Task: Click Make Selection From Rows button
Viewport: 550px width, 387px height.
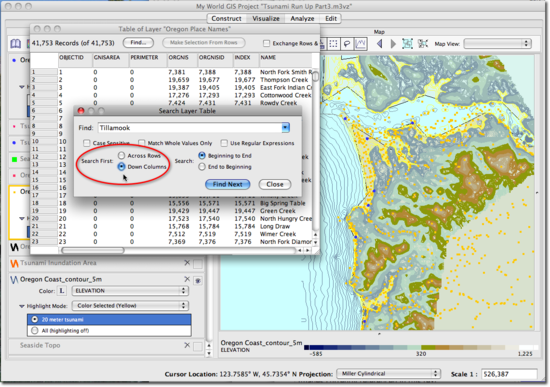Action: pos(204,43)
